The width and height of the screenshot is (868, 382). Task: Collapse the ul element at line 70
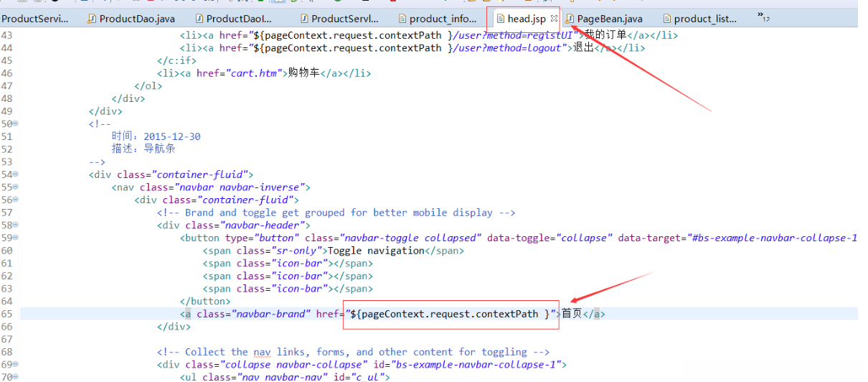coord(16,378)
